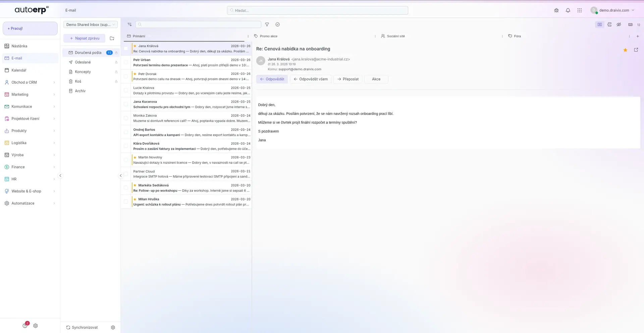Click the mark-as-done checkmark circle icon
This screenshot has width=644, height=333.
(x=277, y=24)
